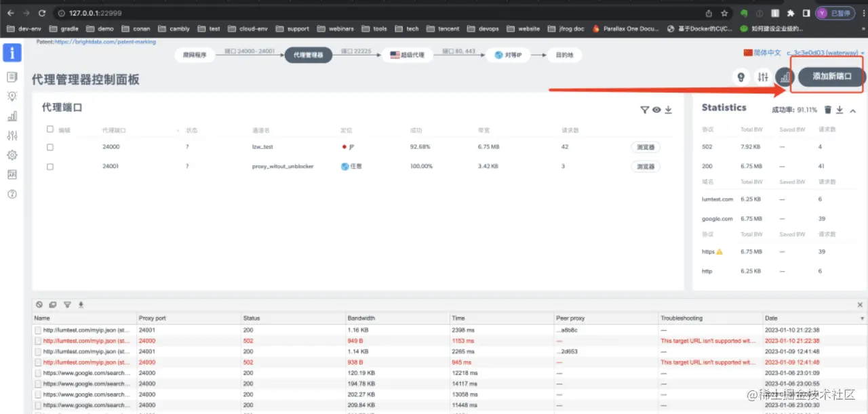Screen dimensions: 868x414
Task: Click the round lightbulb tips button near header
Action: point(741,77)
